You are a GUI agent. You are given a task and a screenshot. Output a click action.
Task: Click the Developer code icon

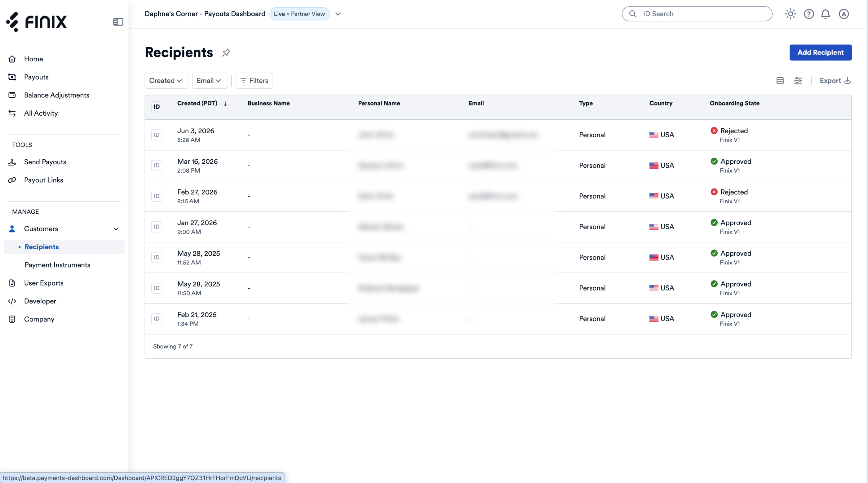point(12,301)
